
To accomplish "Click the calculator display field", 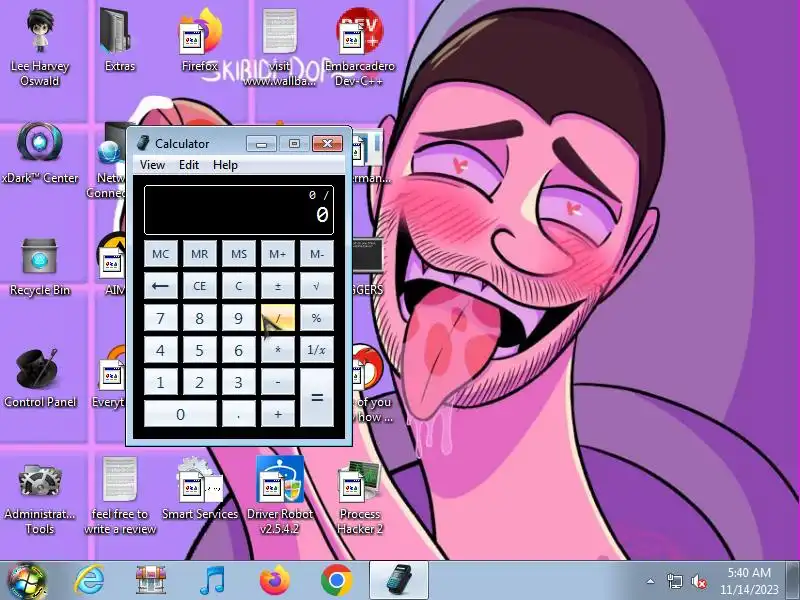I will [239, 210].
